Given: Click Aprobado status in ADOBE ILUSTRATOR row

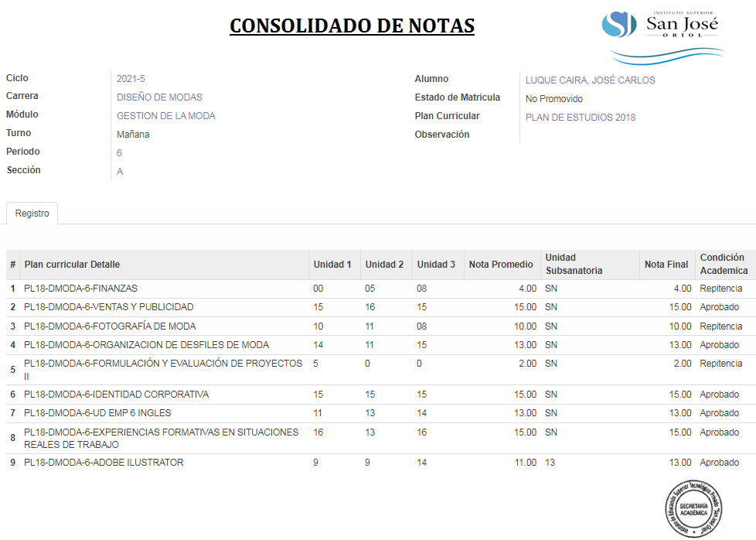Looking at the screenshot, I should pyautogui.click(x=720, y=463).
